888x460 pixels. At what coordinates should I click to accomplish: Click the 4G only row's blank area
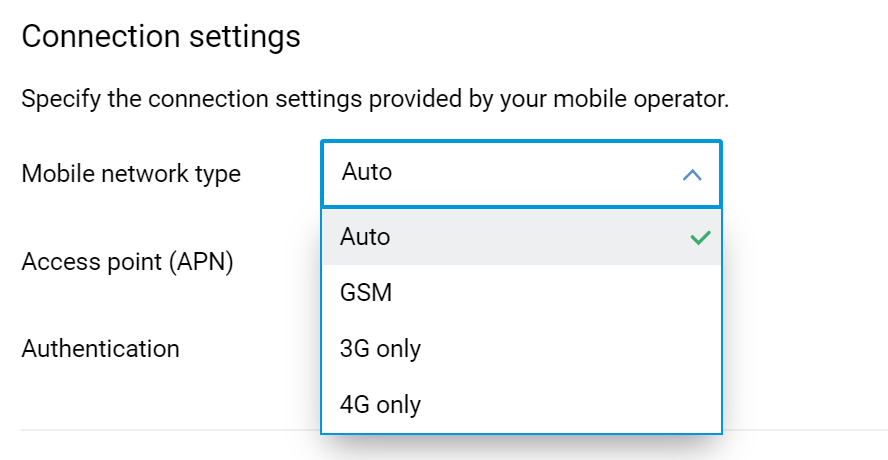point(580,405)
